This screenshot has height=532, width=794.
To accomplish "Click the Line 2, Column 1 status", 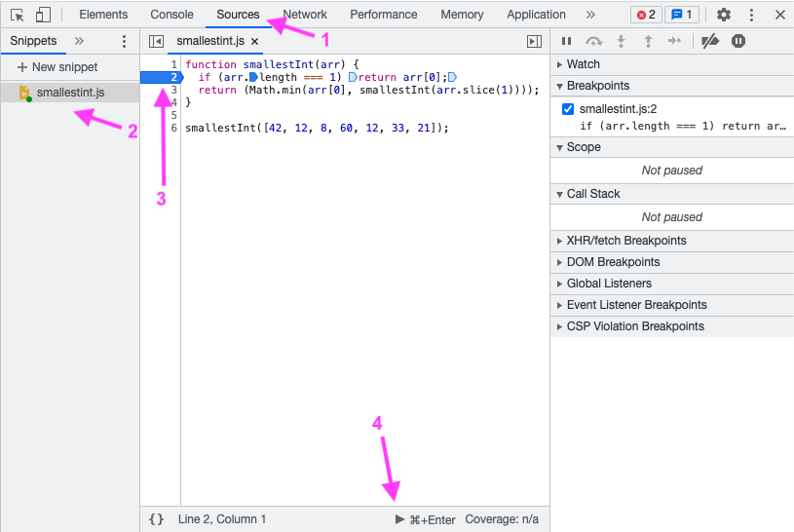I will click(222, 518).
